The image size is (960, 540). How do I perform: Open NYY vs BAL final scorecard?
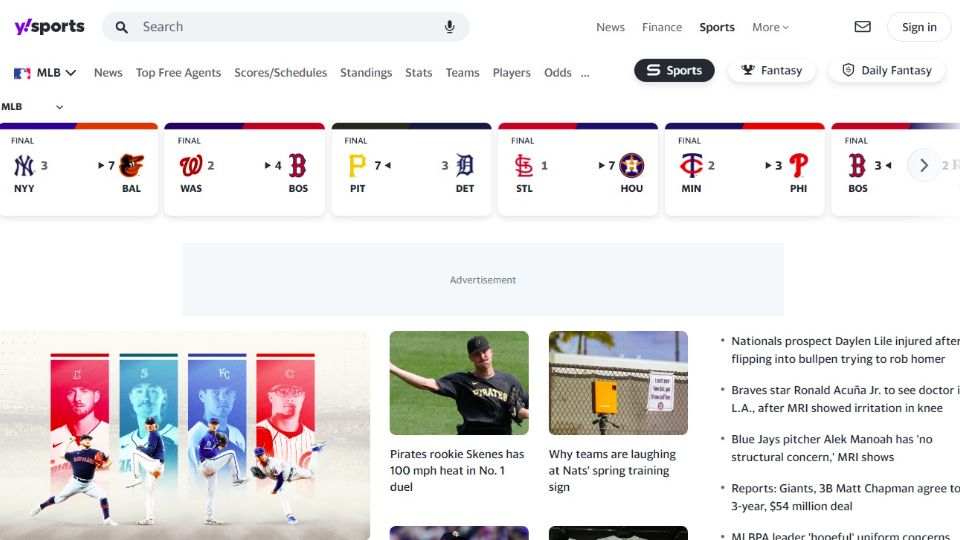pos(78,170)
